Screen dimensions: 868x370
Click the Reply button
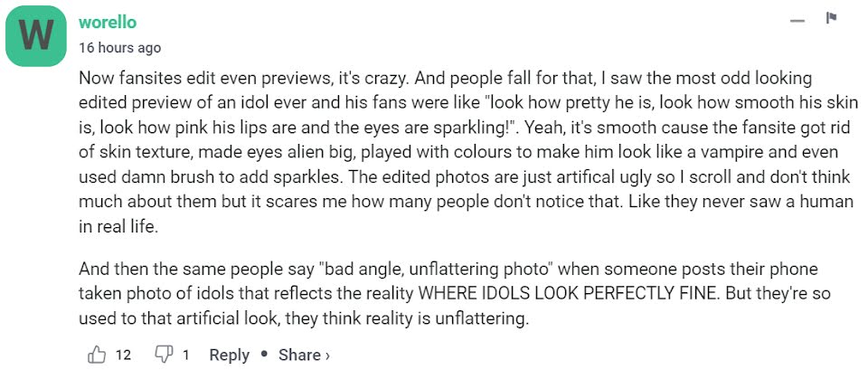[x=229, y=356]
